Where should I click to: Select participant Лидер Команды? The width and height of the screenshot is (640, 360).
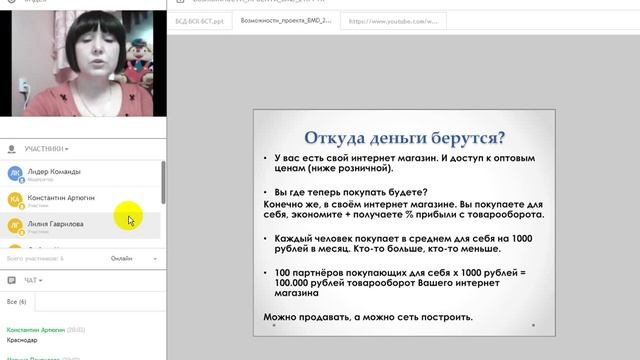pyautogui.click(x=80, y=174)
